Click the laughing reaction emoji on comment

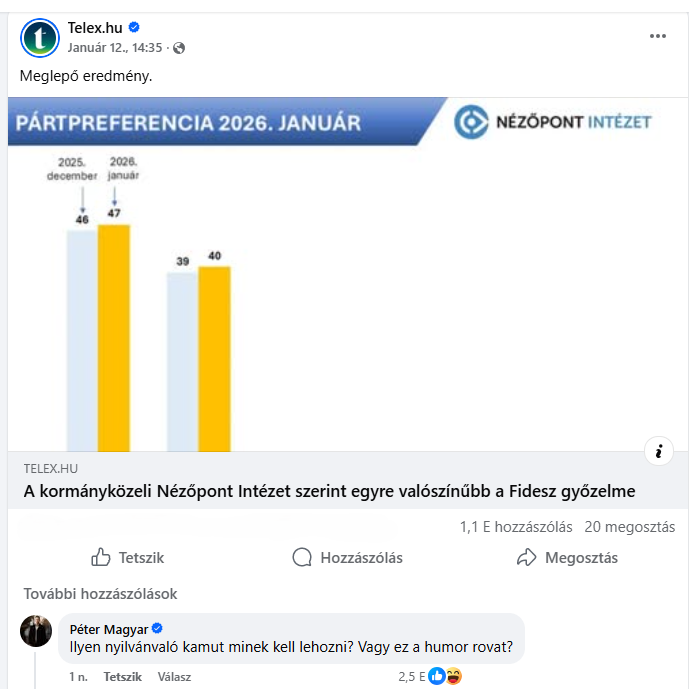coord(453,677)
